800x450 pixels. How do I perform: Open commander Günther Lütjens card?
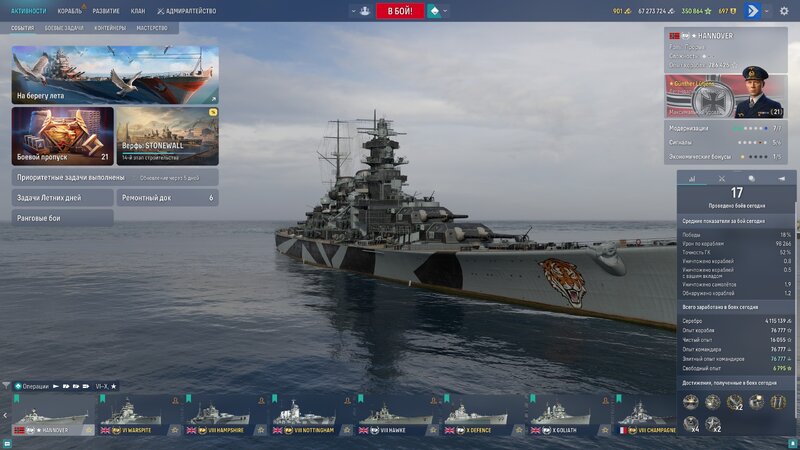click(x=726, y=96)
